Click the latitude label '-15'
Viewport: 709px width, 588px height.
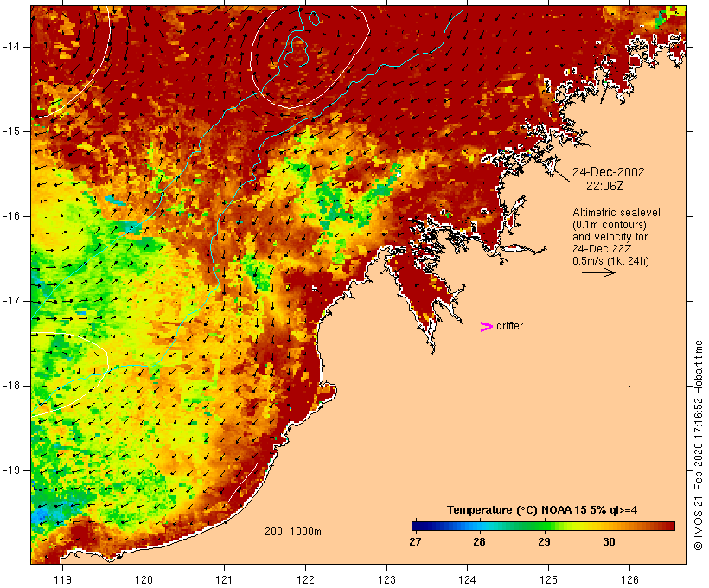pos(11,131)
